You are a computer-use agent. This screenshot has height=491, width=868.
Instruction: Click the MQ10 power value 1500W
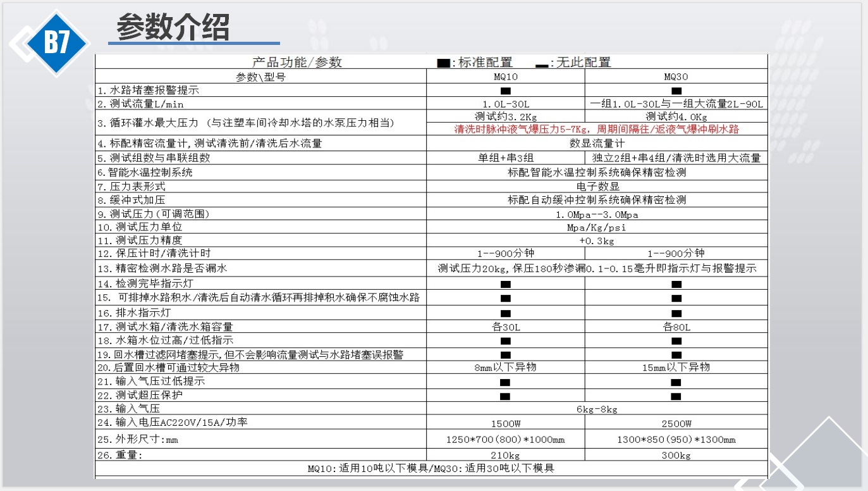505,423
